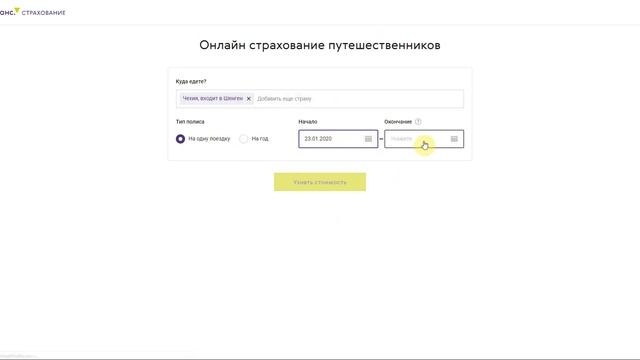Viewport: 640px width, 360px height.
Task: Focus the add another country field
Action: click(x=358, y=99)
